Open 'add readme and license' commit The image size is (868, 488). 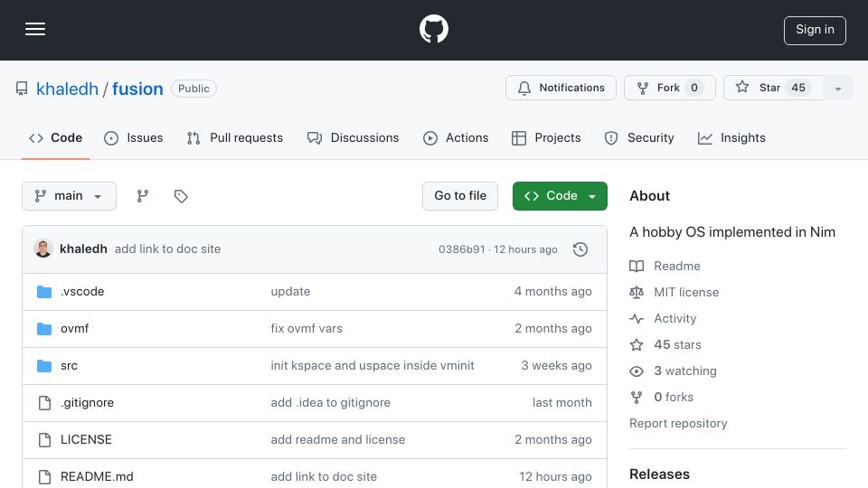(x=337, y=440)
